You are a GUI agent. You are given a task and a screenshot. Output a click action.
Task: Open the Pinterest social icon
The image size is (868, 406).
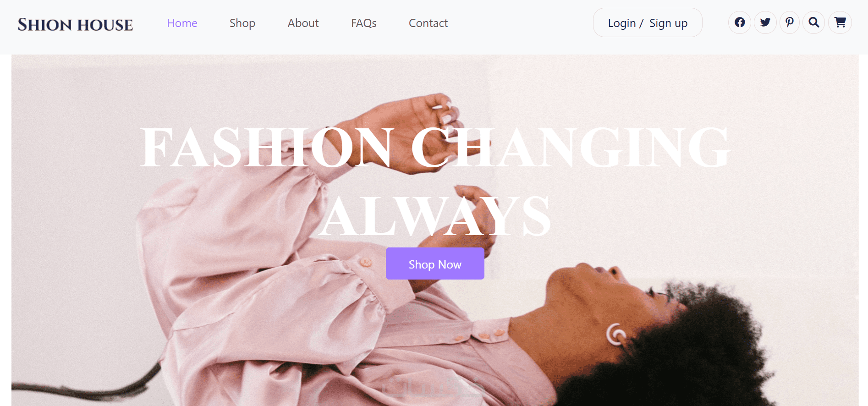(790, 22)
